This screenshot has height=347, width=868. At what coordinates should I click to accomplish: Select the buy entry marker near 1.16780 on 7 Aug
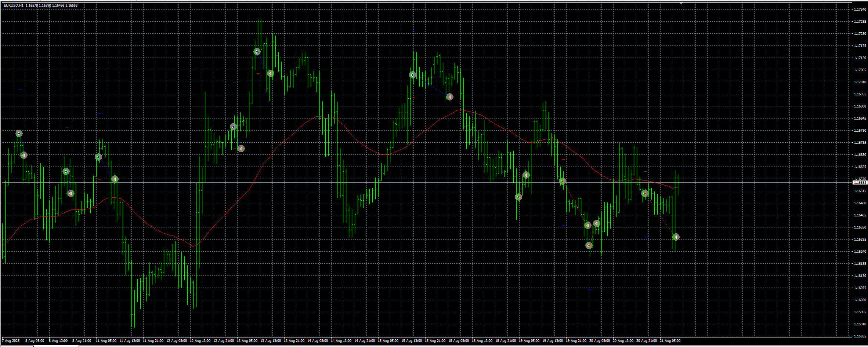[19, 134]
